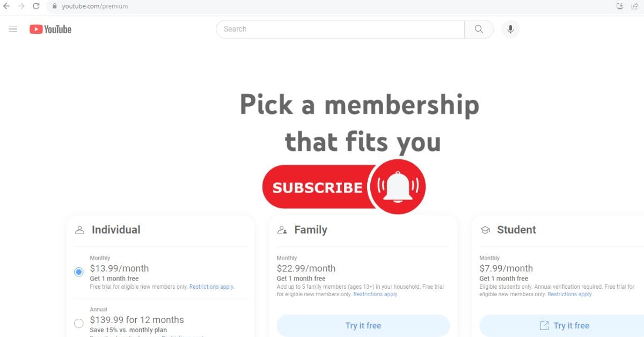Open Restrictions apply link in Student plan
This screenshot has height=337, width=644.
[x=570, y=294]
